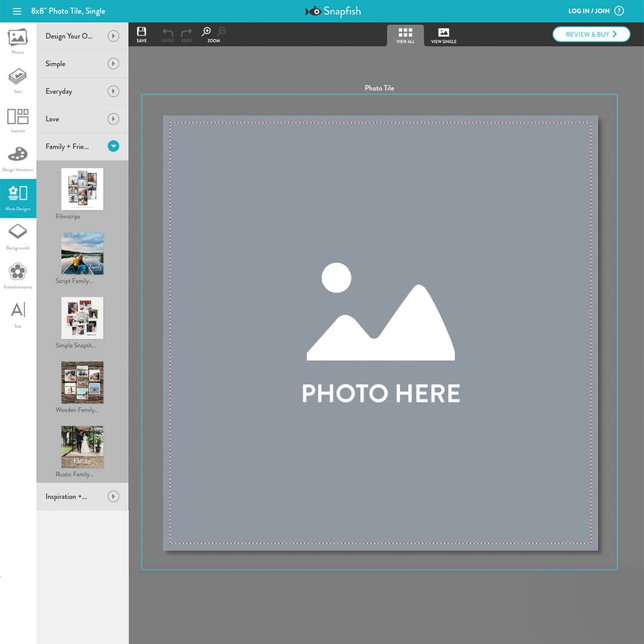Click the Snapfish logo
The height and width of the screenshot is (644, 644).
333,11
